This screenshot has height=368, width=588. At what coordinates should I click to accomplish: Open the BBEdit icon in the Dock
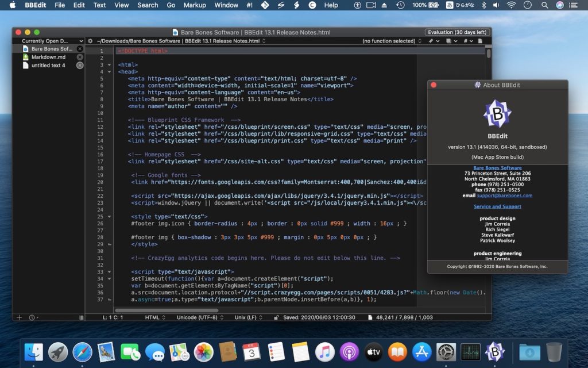(494, 351)
